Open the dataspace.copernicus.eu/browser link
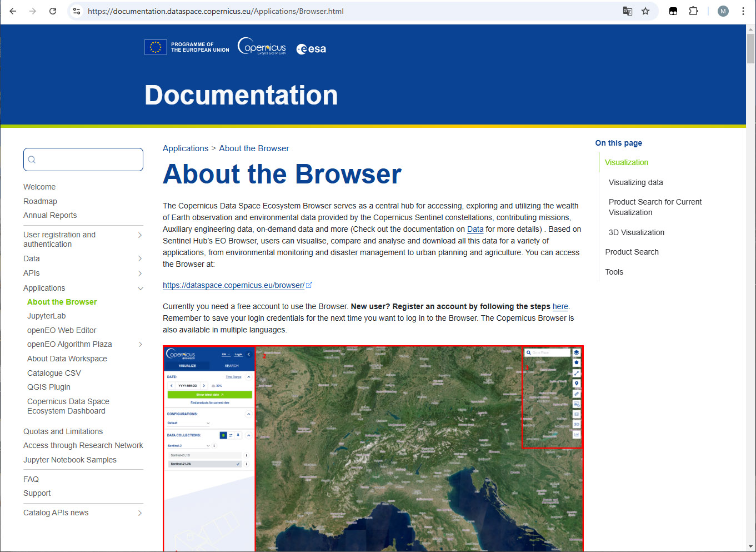 click(233, 285)
